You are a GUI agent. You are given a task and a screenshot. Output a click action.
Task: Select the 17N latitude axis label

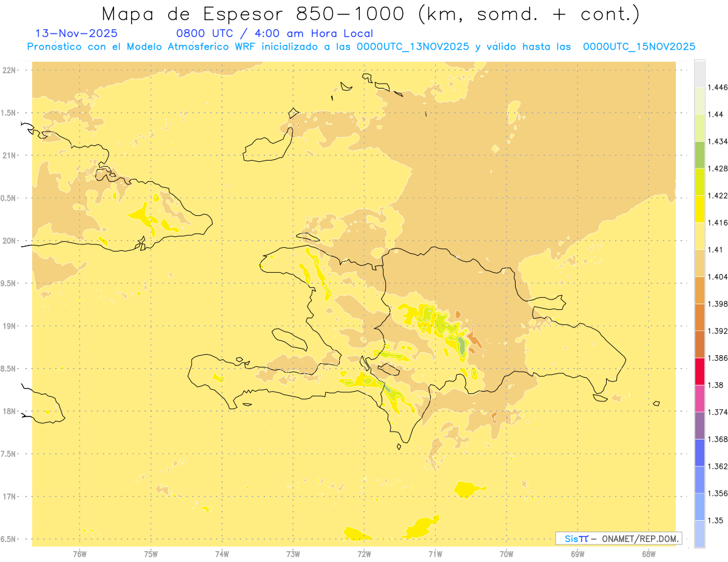point(10,497)
